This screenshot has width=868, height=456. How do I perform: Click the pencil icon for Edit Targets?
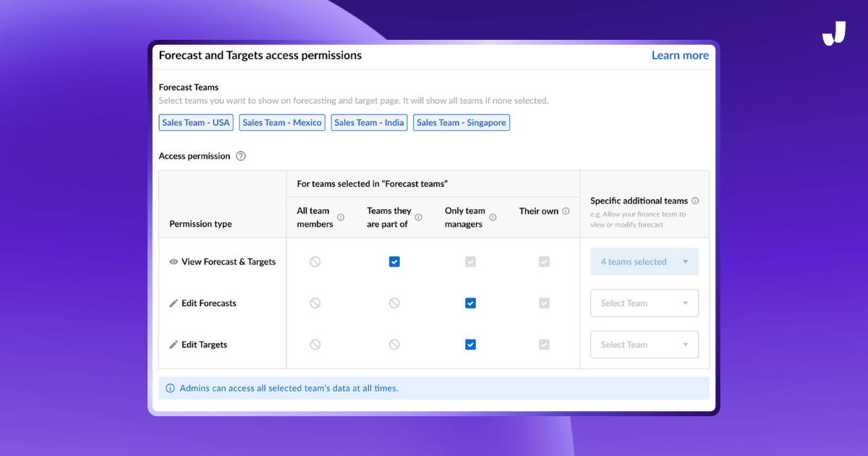pos(174,345)
